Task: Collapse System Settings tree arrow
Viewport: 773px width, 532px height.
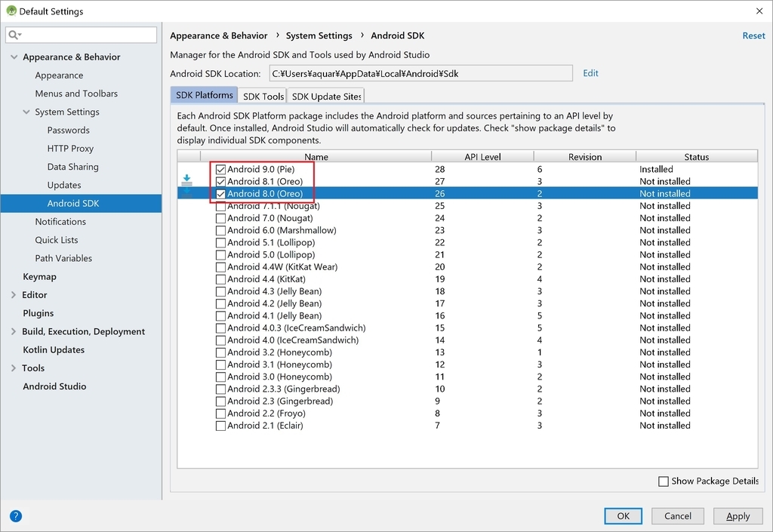Action: click(x=26, y=112)
